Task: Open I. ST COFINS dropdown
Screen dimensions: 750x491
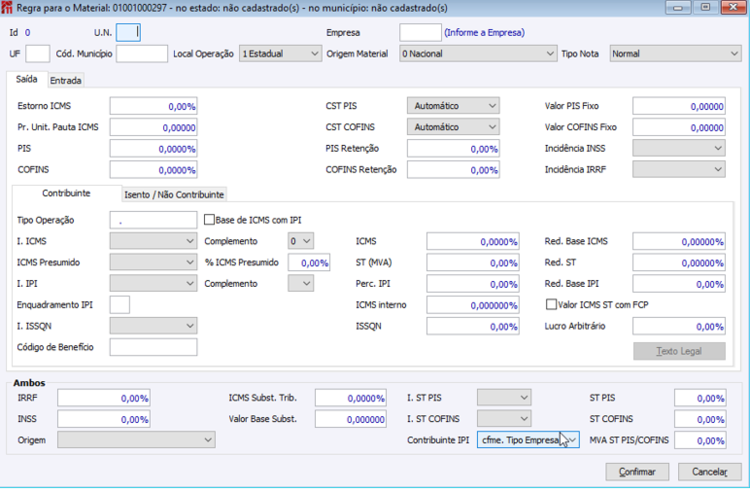Action: click(504, 419)
